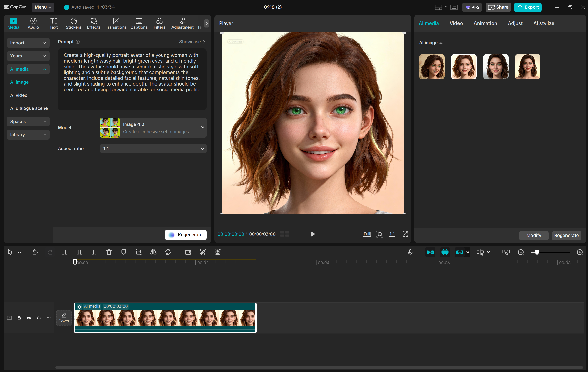Open the Aspect ratio 1:1 dropdown

tap(153, 149)
